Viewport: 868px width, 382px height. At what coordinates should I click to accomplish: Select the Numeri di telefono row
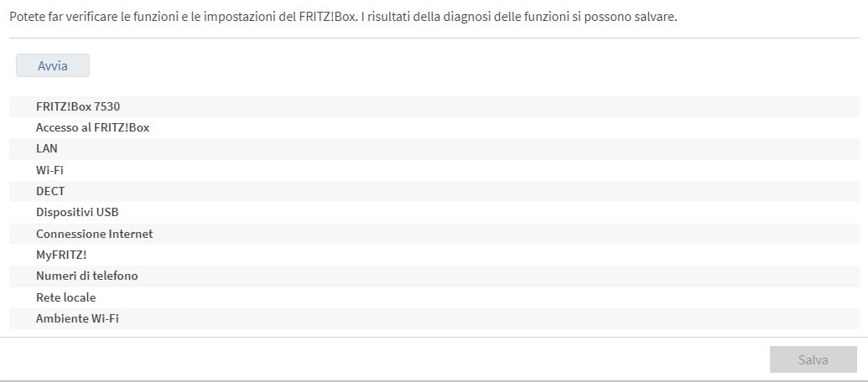pyautogui.click(x=86, y=276)
